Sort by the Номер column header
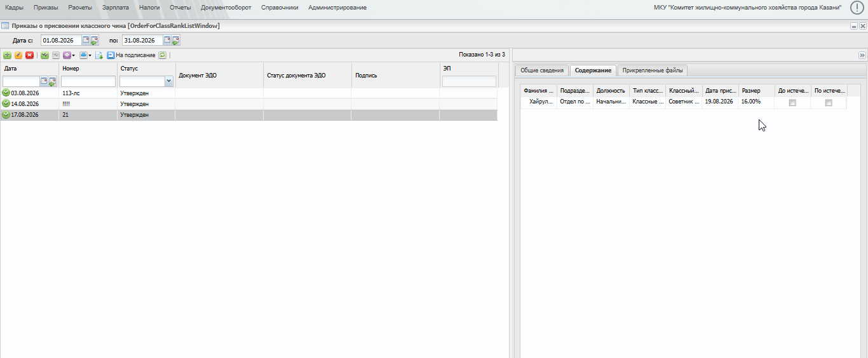 coord(88,68)
